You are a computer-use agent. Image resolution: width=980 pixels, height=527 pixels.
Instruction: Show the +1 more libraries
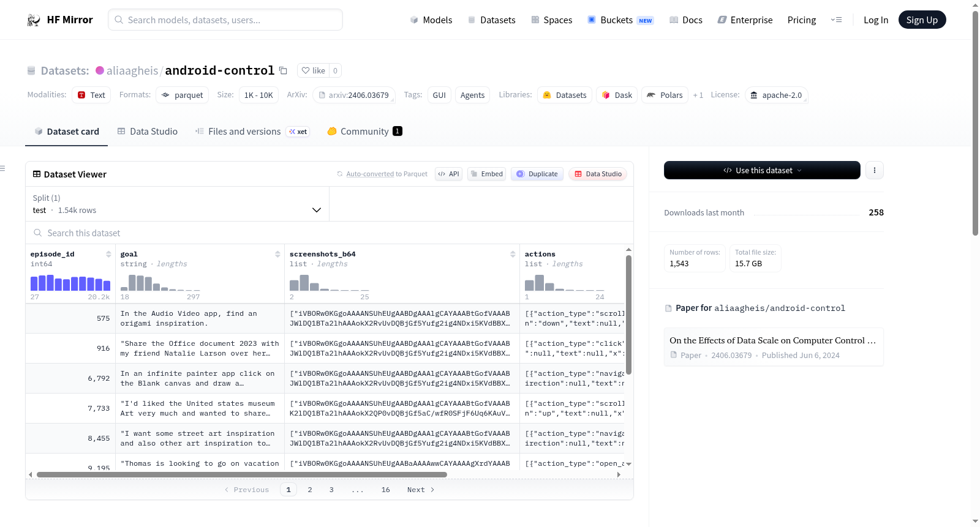[698, 95]
